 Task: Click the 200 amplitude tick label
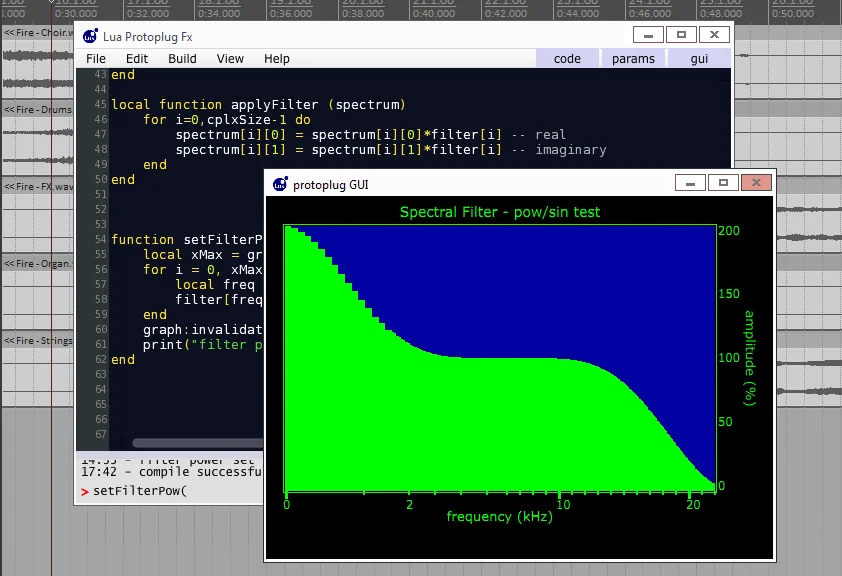[729, 231]
